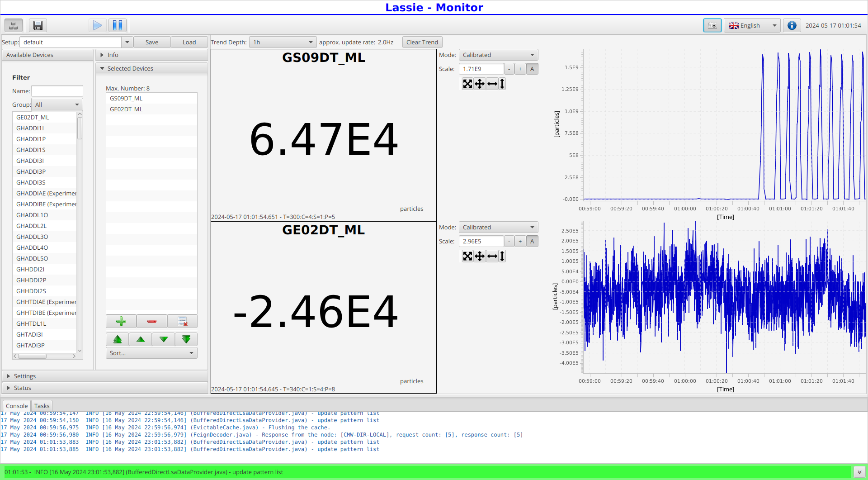The width and height of the screenshot is (868, 480).
Task: Add device with green plus button
Action: point(121,321)
